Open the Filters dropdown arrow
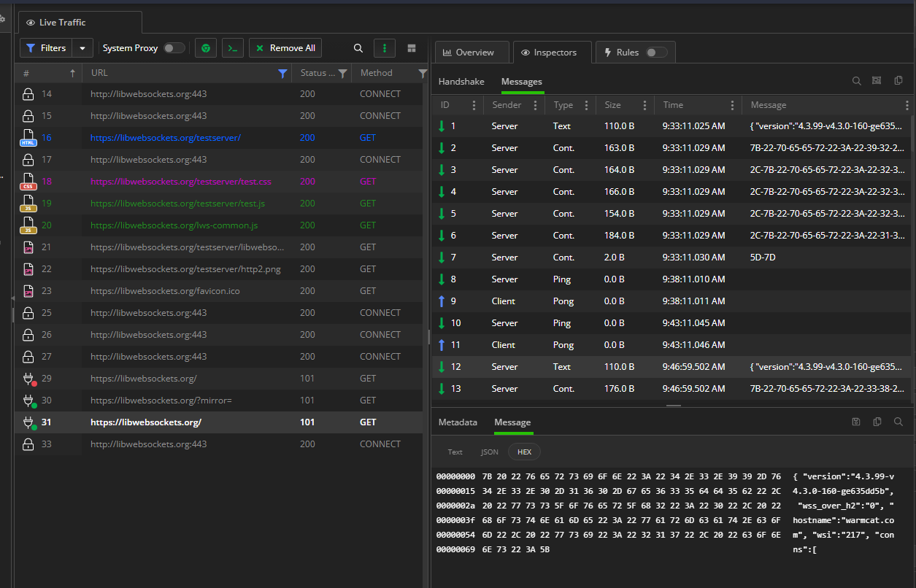Image resolution: width=916 pixels, height=588 pixels. pos(82,48)
